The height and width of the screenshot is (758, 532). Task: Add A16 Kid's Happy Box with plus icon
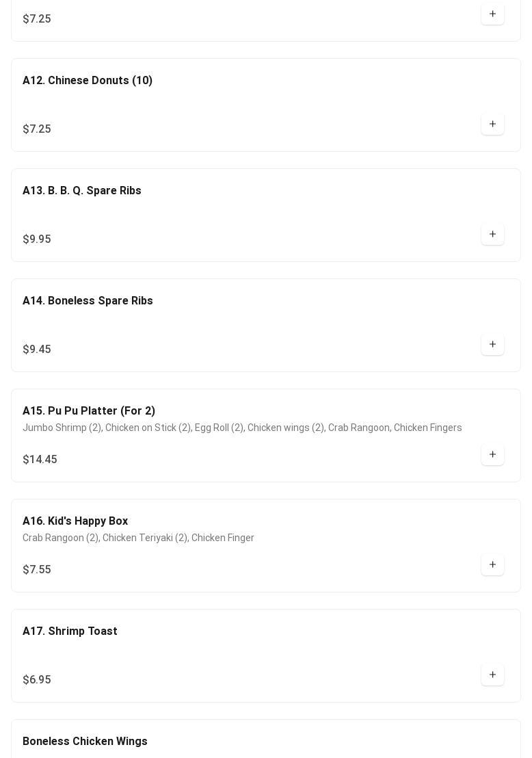[492, 565]
